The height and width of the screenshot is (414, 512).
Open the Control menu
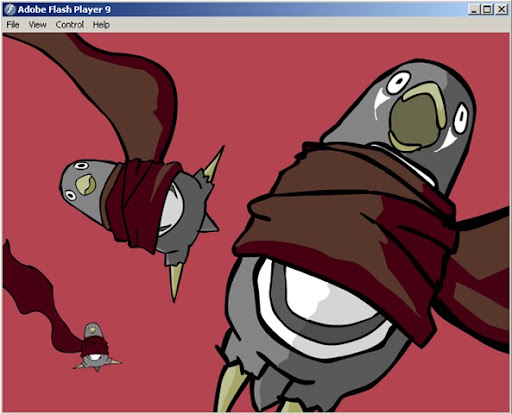70,25
